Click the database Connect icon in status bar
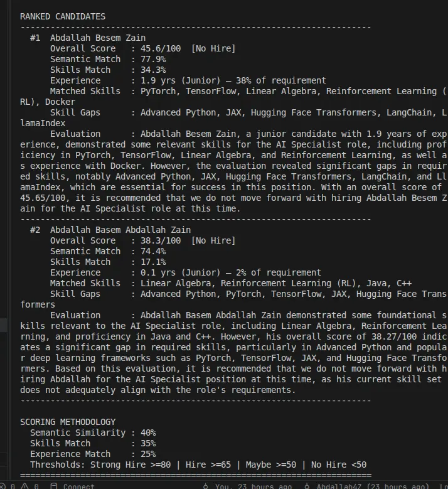 (x=53, y=486)
